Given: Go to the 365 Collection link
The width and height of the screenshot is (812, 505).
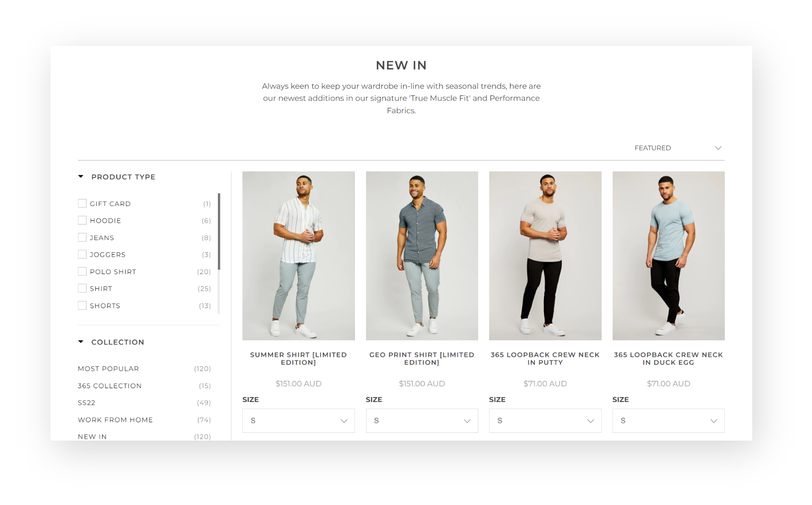Looking at the screenshot, I should click(x=110, y=386).
